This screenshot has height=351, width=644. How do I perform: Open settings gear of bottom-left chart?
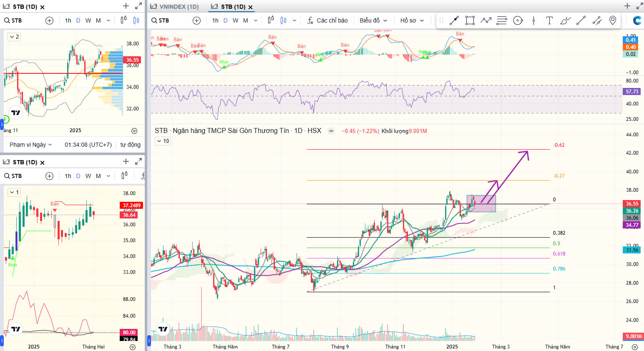(133, 347)
